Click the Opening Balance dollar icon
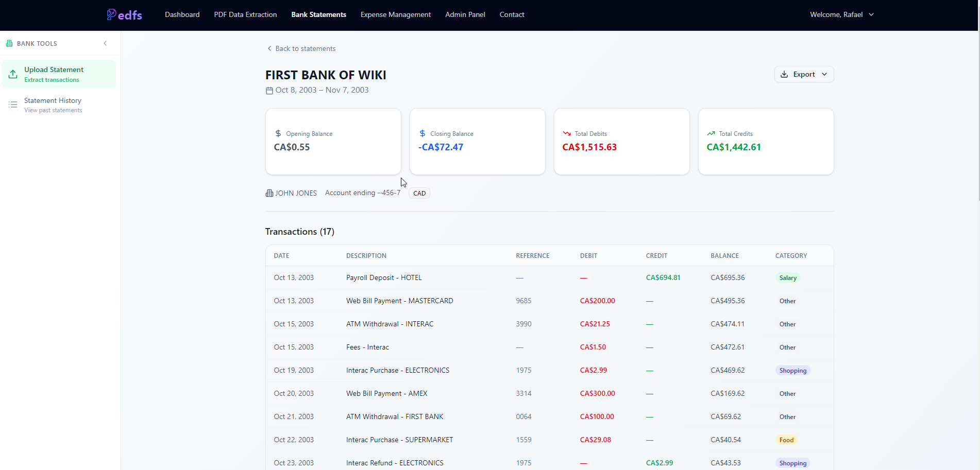The image size is (980, 470). click(x=278, y=133)
